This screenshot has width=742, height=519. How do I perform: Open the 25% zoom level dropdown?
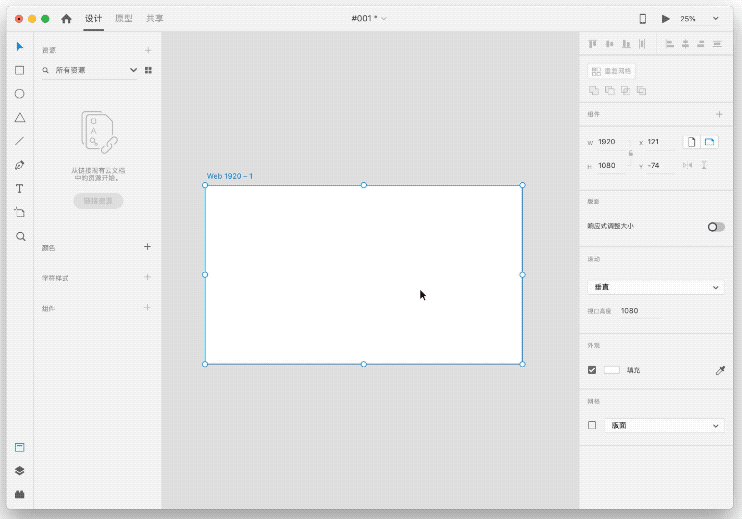click(x=700, y=18)
